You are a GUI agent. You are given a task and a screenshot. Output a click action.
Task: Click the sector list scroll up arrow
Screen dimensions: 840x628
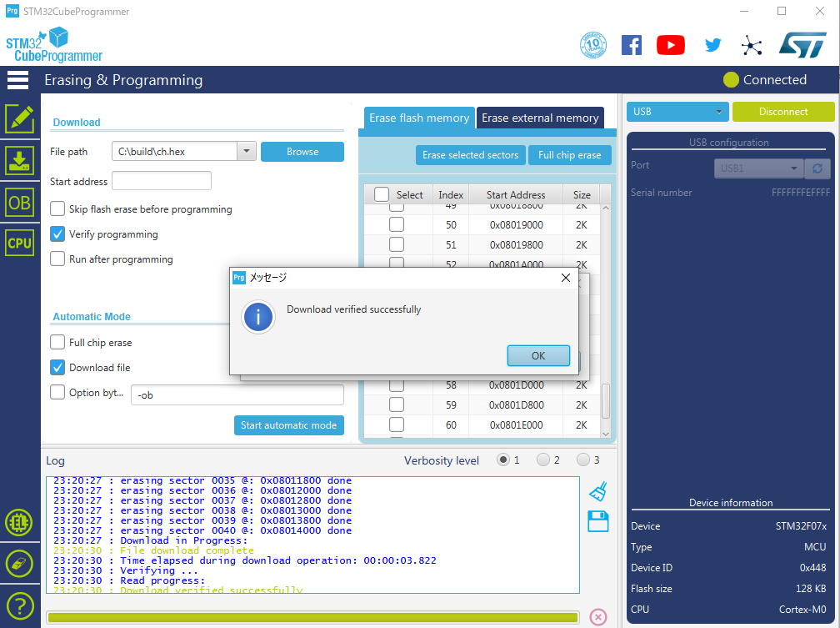pos(606,208)
